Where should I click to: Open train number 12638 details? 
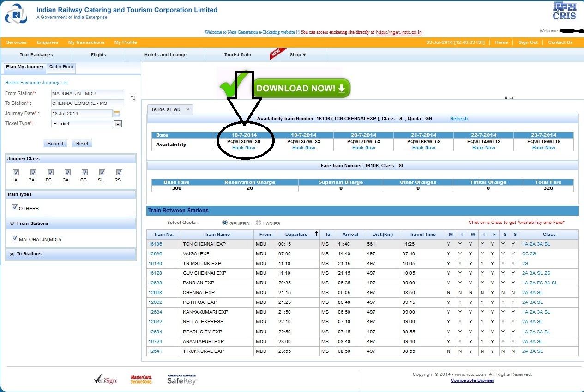[155, 283]
